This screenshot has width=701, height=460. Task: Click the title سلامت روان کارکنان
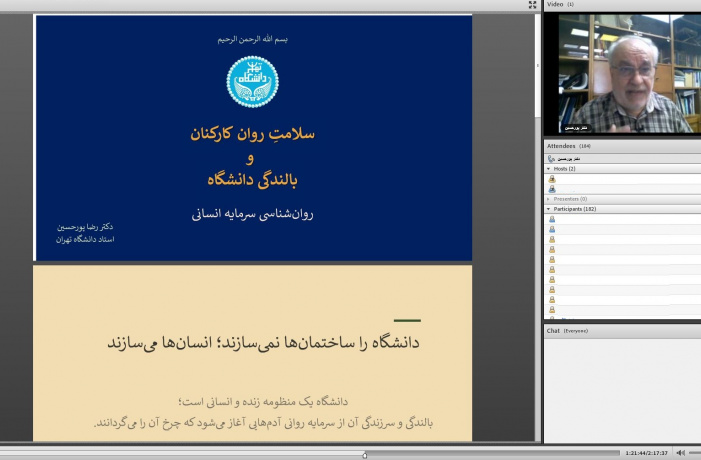[253, 134]
